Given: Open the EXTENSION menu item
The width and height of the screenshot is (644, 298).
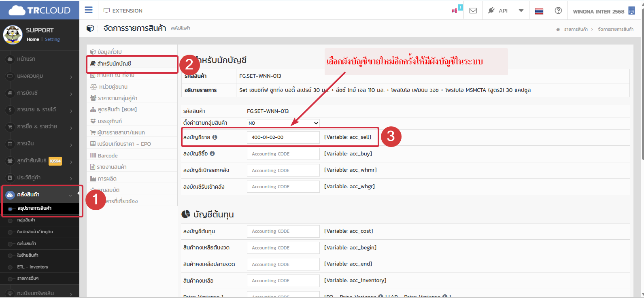Looking at the screenshot, I should pyautogui.click(x=123, y=11).
